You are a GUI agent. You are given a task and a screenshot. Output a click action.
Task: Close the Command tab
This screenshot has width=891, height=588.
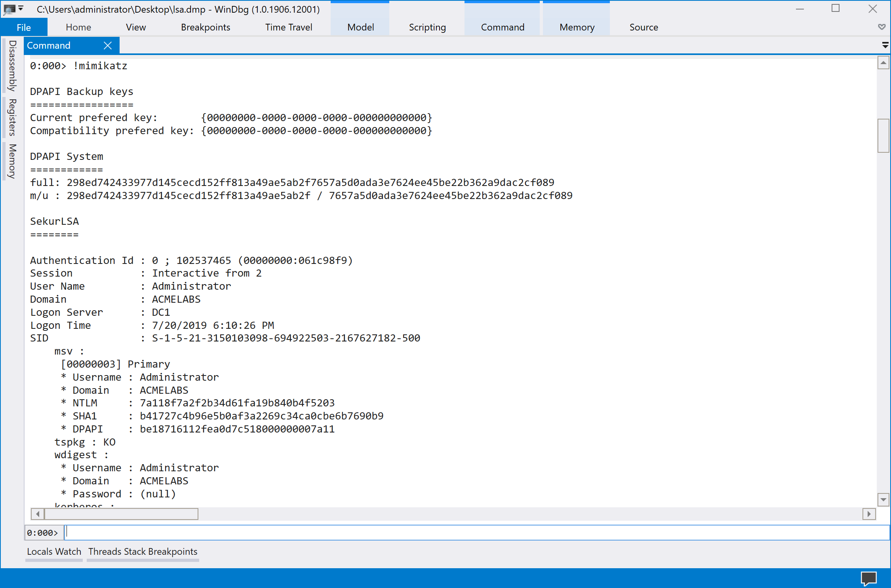[x=107, y=45]
